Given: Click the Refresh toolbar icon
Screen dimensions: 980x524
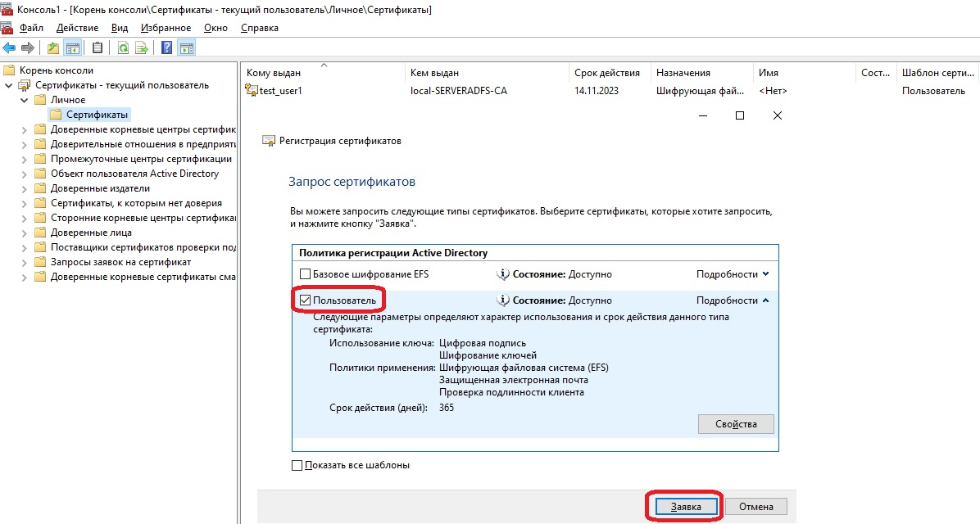Looking at the screenshot, I should click(122, 47).
